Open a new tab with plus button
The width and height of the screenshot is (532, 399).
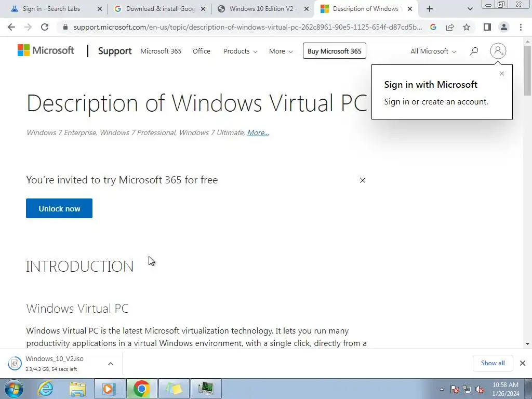pos(430,9)
